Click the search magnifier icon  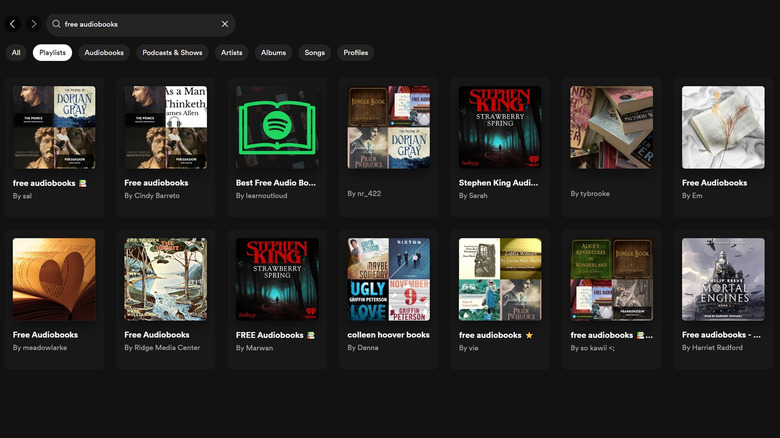pyautogui.click(x=57, y=24)
